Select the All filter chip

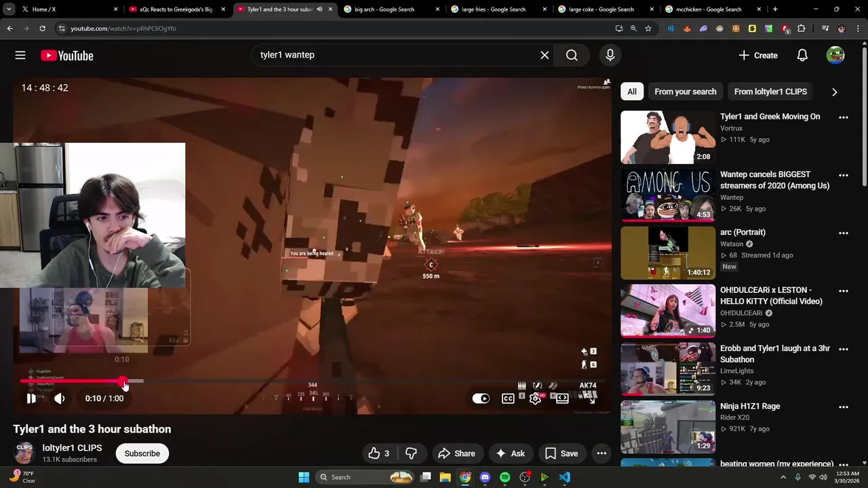click(x=632, y=91)
